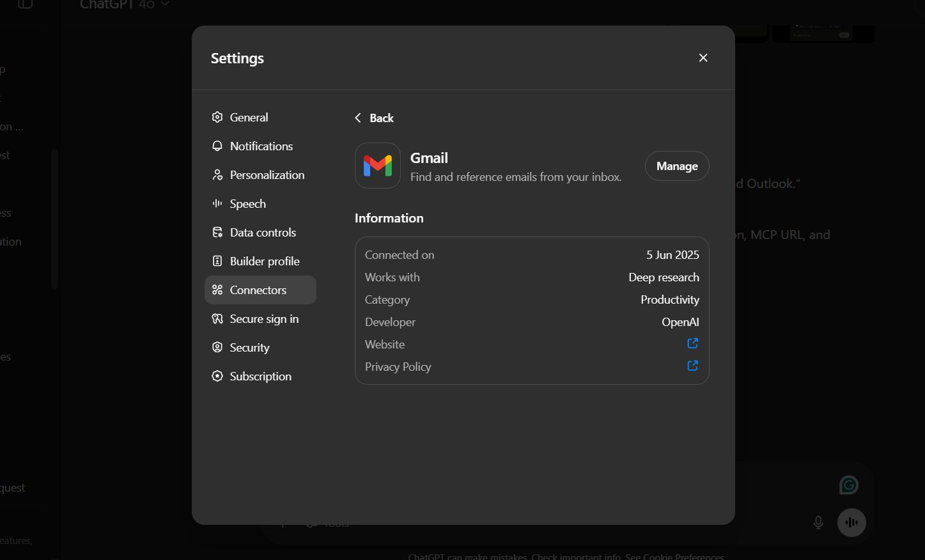Open the Gmail Website external link
The image size is (925, 560).
tap(692, 343)
